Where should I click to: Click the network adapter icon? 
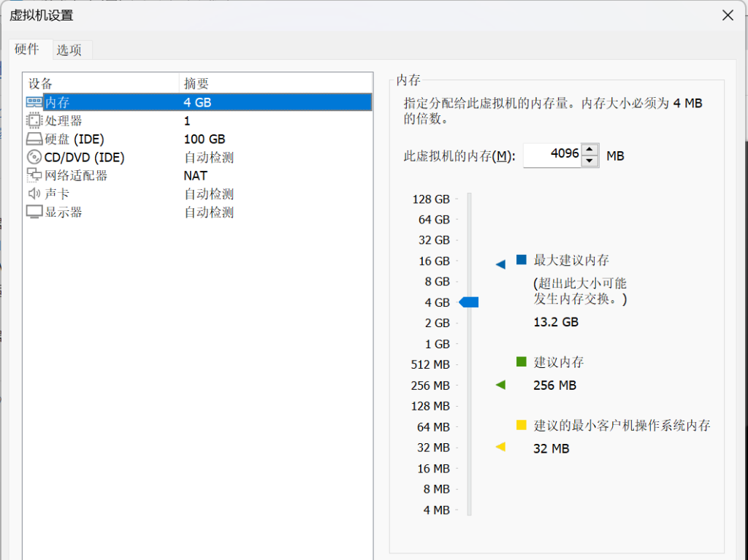(34, 175)
